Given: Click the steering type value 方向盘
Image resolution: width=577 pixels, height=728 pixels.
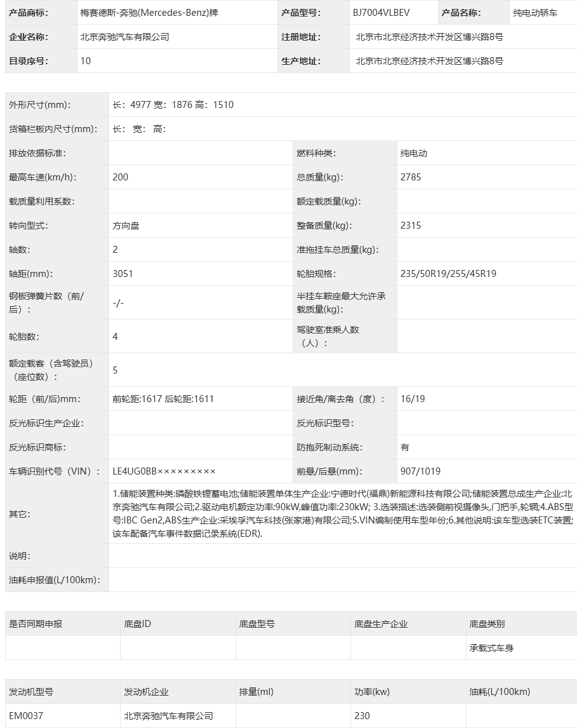Looking at the screenshot, I should coord(126,225).
